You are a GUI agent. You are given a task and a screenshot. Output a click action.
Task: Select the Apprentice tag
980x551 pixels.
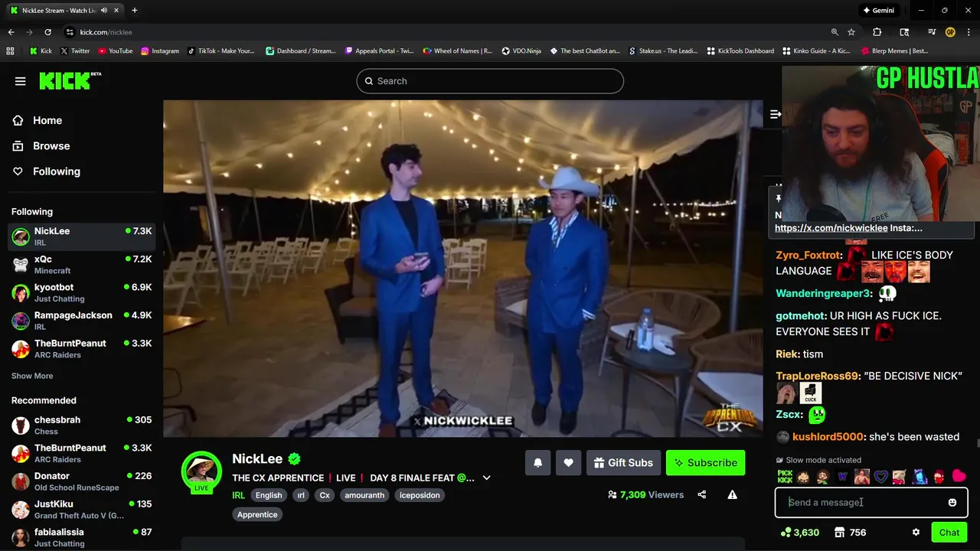pos(257,514)
